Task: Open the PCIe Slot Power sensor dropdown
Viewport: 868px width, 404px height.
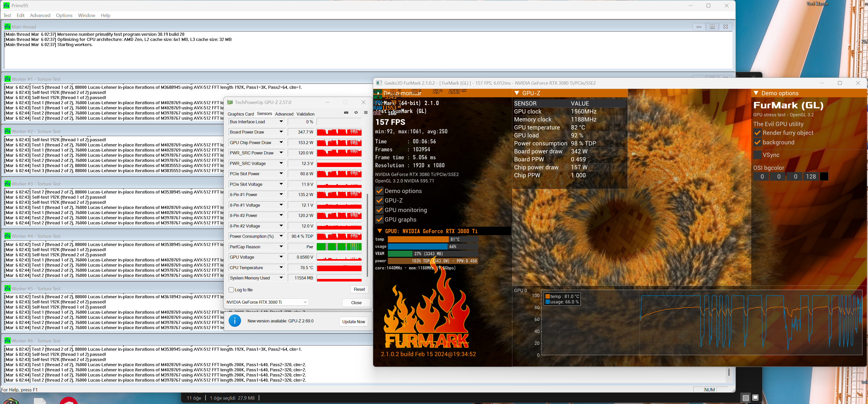Action: 281,174
